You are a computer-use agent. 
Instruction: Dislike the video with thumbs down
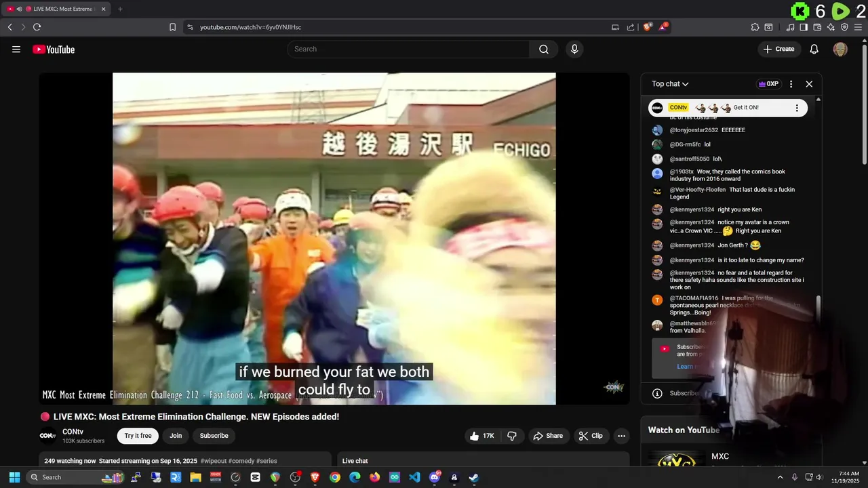(x=512, y=436)
